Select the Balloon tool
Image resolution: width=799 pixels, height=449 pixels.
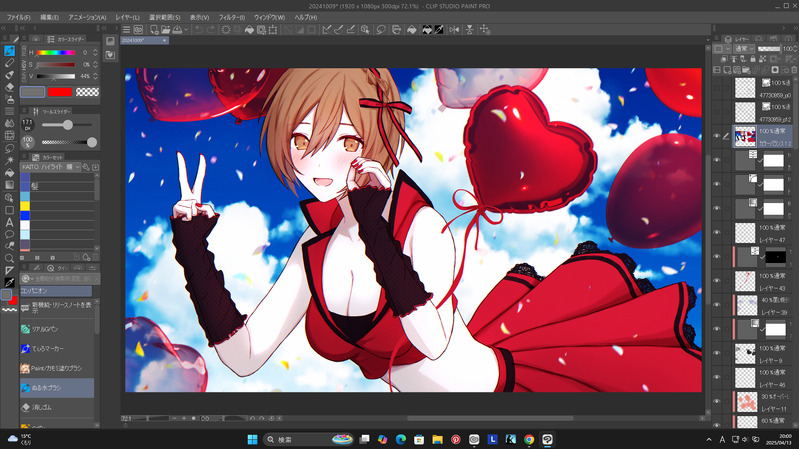tap(9, 234)
